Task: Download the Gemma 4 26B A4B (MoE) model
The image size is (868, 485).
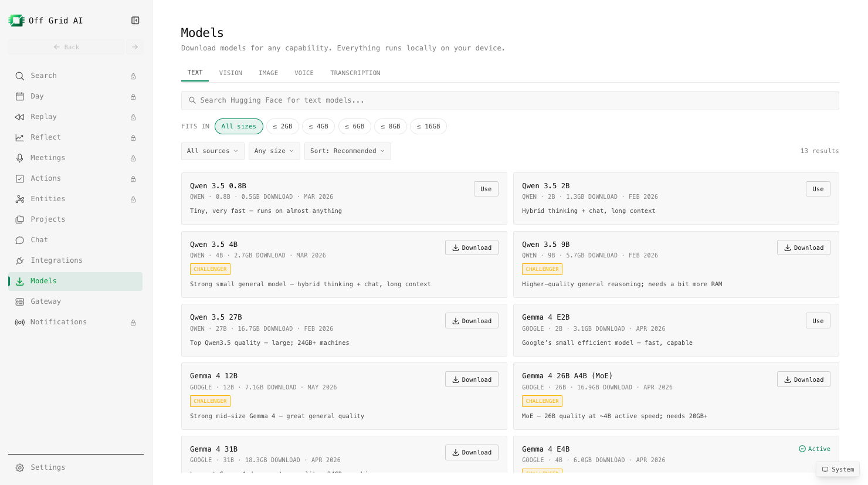Action: click(x=803, y=379)
